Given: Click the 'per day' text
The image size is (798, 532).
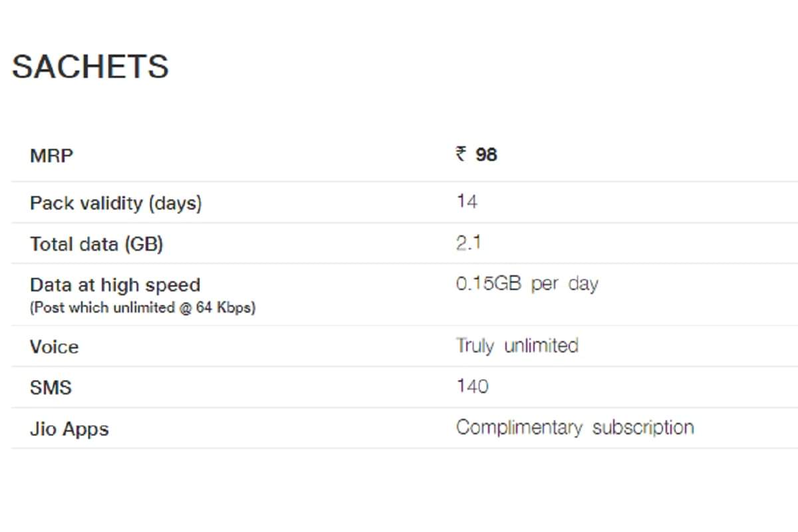Looking at the screenshot, I should (x=565, y=284).
